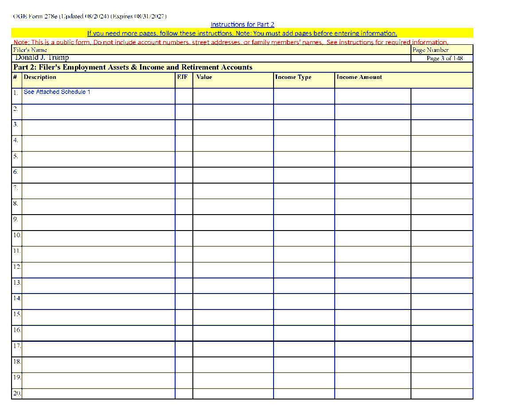Screen dimensions: 532x411
Task: Select the Description cell in row 17
Action: 98,349
